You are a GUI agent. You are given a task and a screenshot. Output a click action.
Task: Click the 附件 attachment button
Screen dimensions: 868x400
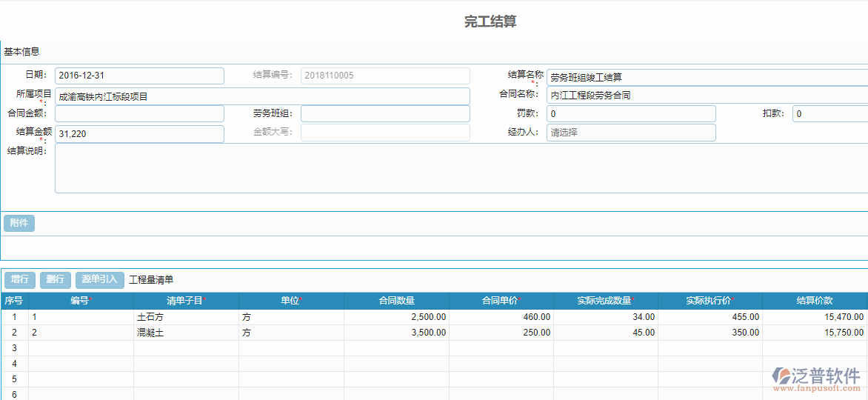(19, 223)
